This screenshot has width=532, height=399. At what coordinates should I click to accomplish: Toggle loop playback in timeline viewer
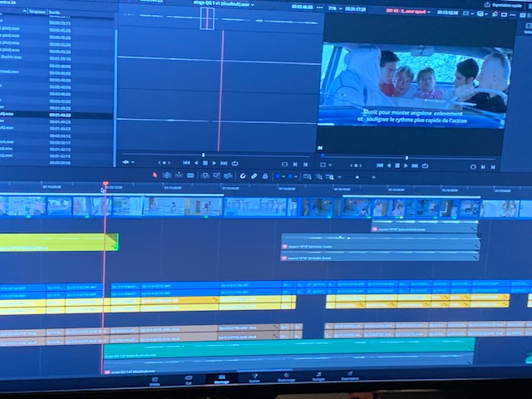[425, 166]
